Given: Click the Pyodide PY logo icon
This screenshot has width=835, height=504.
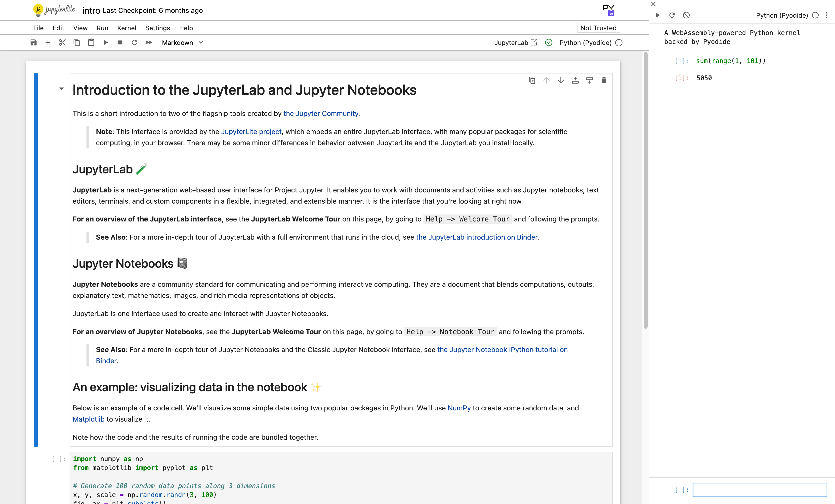Looking at the screenshot, I should pyautogui.click(x=608, y=10).
